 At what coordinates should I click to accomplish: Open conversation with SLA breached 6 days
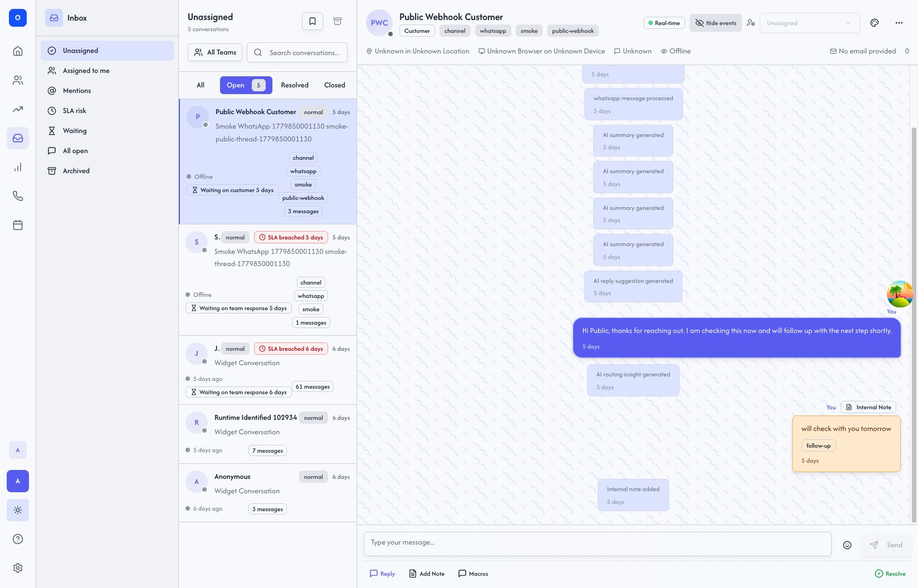[268, 370]
